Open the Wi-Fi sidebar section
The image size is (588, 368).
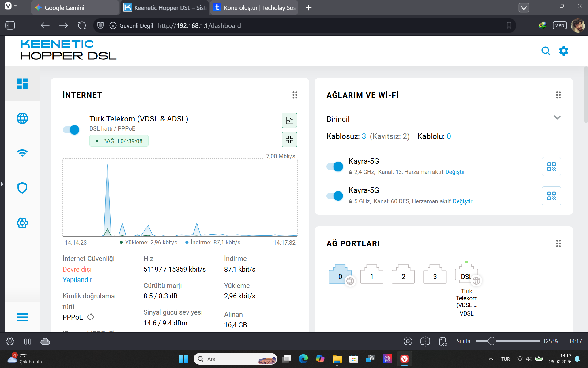click(22, 153)
